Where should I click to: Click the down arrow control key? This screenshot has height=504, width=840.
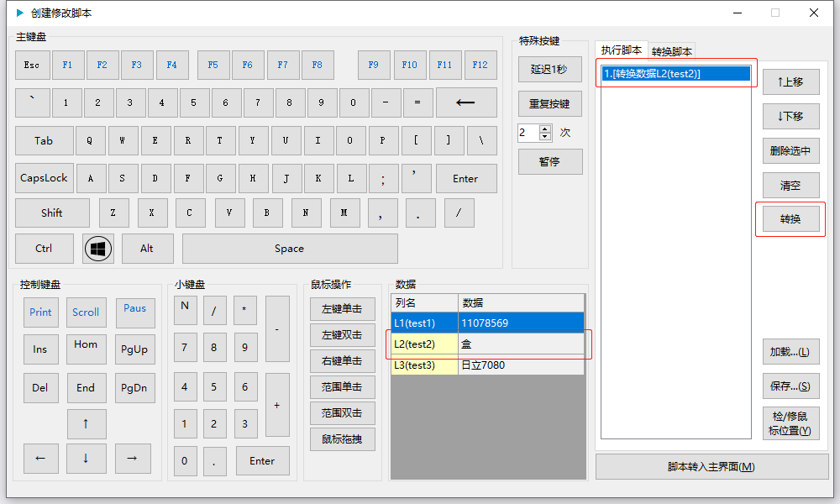(87, 459)
